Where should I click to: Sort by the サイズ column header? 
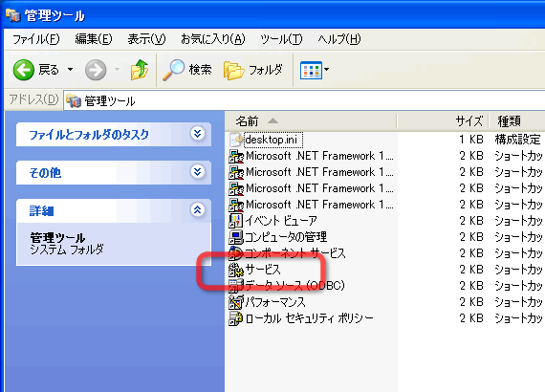click(x=443, y=121)
